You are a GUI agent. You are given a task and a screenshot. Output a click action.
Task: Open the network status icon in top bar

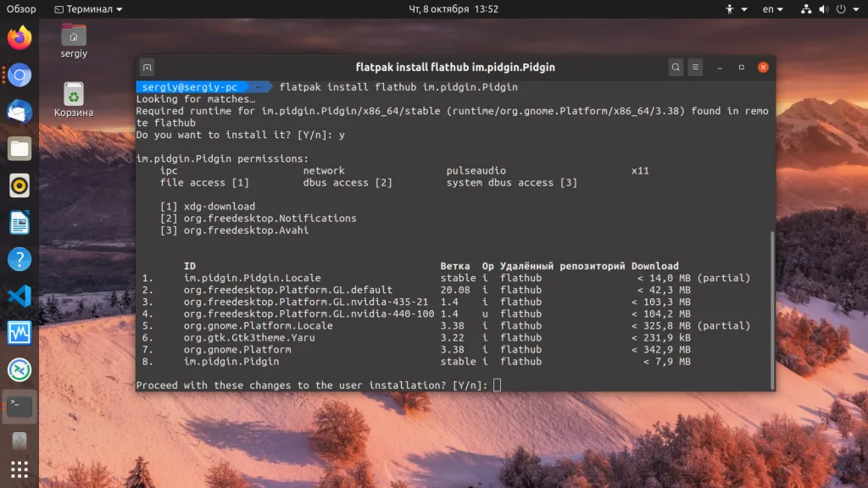[x=806, y=8]
